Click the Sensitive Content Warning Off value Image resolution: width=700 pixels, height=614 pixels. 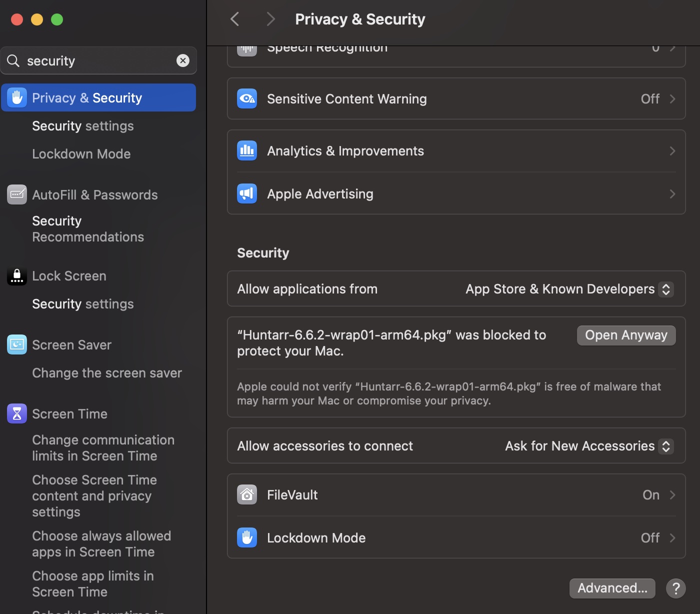[x=650, y=99]
